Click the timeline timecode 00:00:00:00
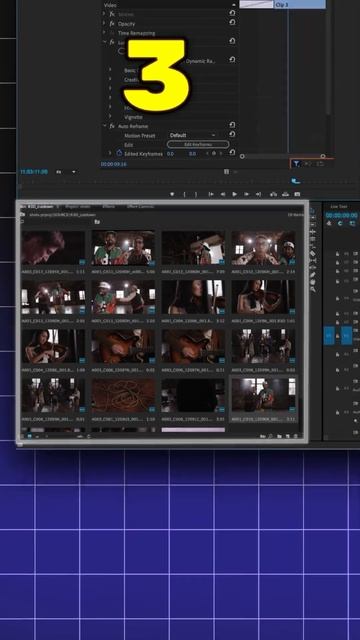Screen dimensions: 360x640 click(342, 215)
